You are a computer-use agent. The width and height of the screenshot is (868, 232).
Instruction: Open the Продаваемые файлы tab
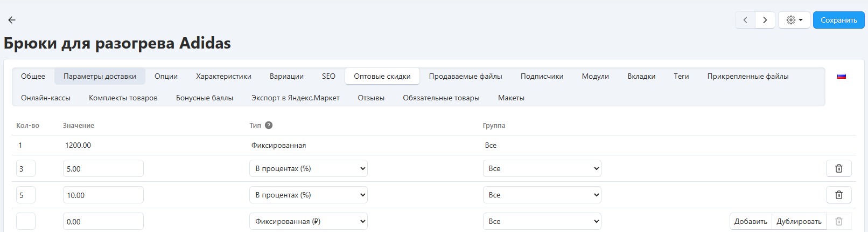[x=466, y=76]
